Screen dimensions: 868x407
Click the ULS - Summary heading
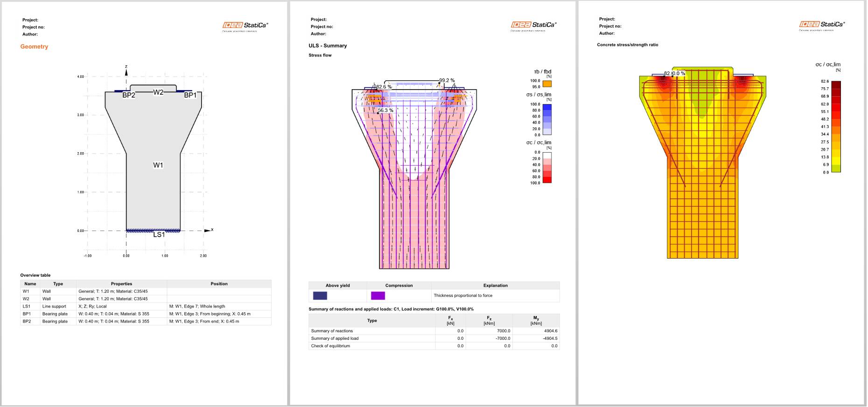click(x=328, y=46)
